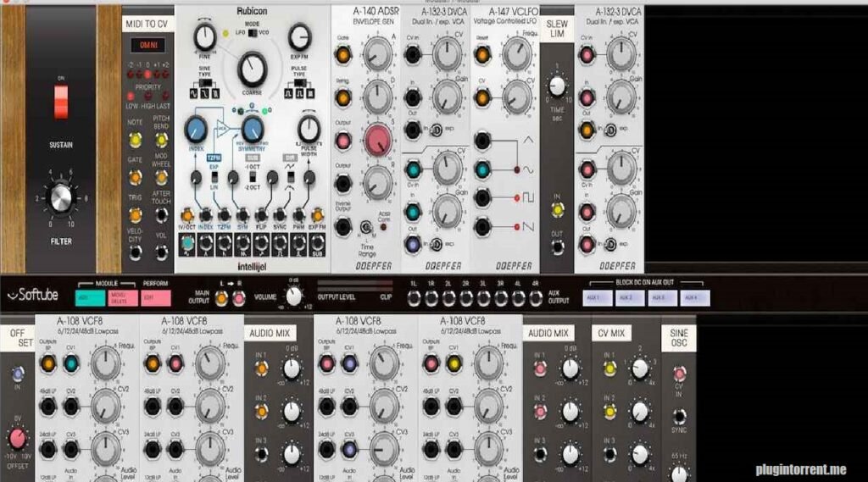Click the Rubicon COARSE tuning knob

pyautogui.click(x=252, y=69)
